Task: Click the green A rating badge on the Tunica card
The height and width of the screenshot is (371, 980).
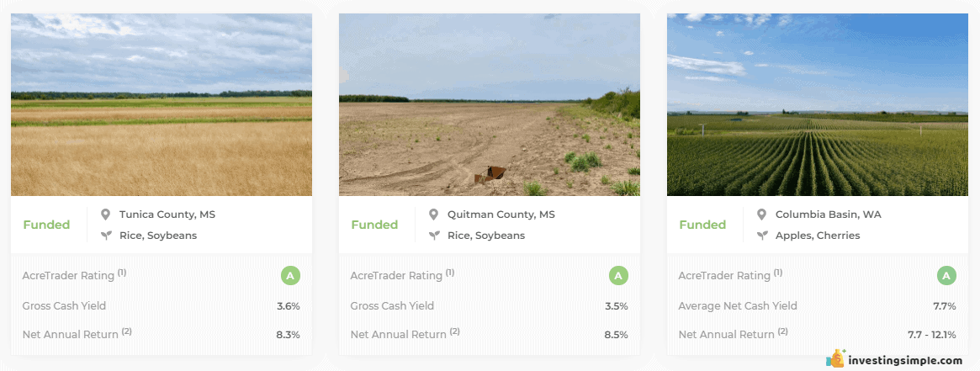Action: pyautogui.click(x=290, y=275)
